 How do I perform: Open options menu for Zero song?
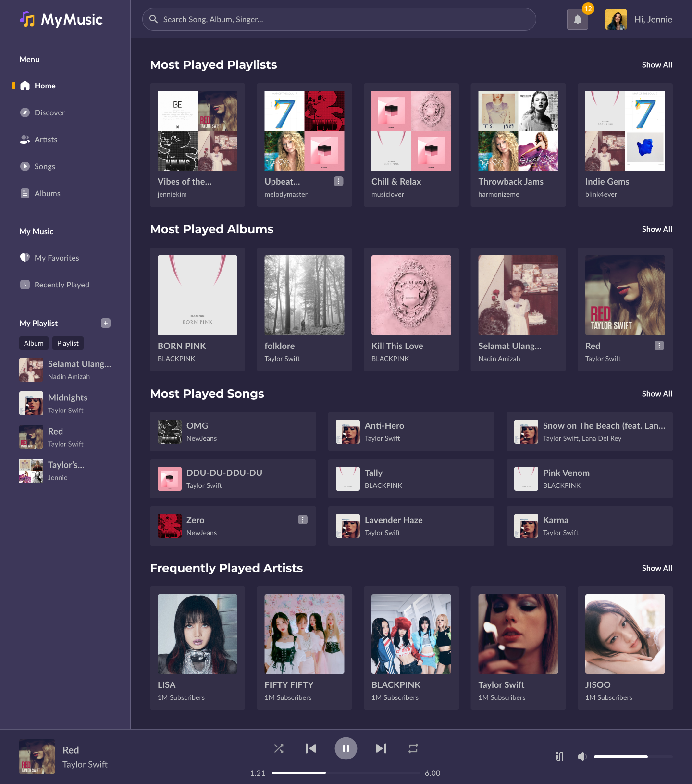click(x=303, y=520)
